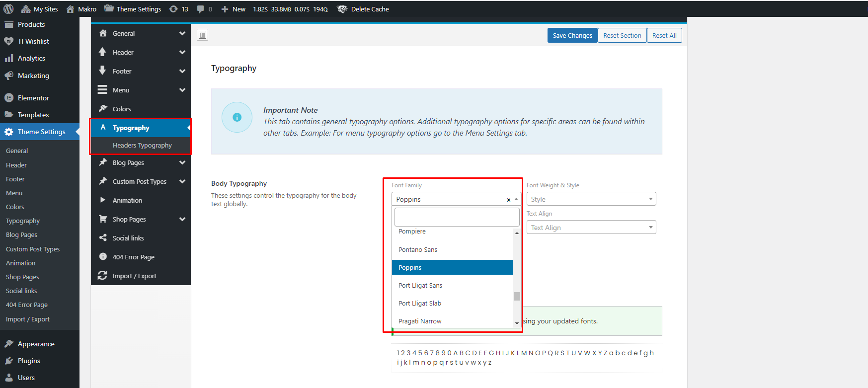
Task: Click the Analytics bar chart icon
Action: (9, 58)
